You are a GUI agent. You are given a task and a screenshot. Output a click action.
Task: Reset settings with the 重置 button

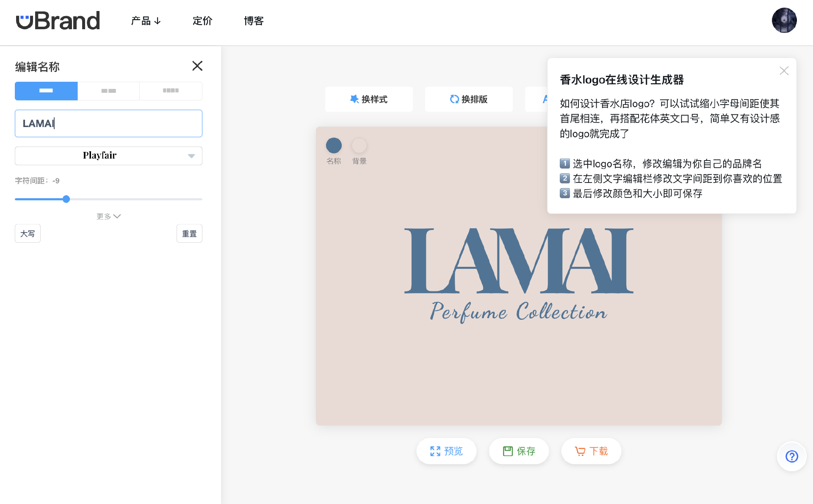[x=189, y=233]
